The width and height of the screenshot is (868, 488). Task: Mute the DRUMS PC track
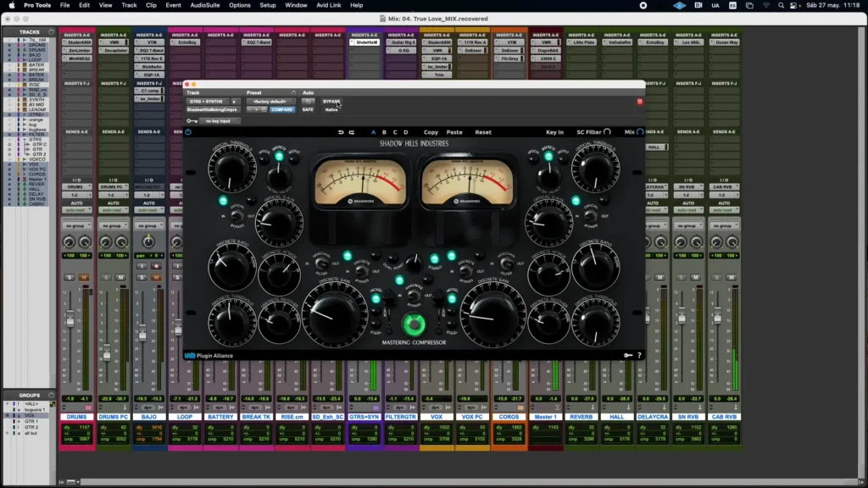coord(120,277)
